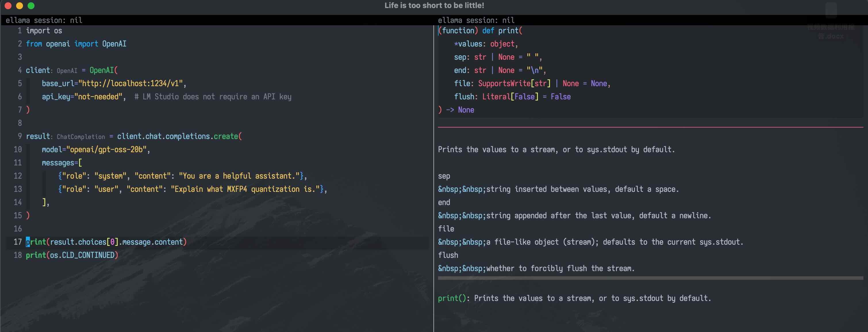Click the red horizontal separator below the signature
The image size is (868, 332).
pos(650,127)
